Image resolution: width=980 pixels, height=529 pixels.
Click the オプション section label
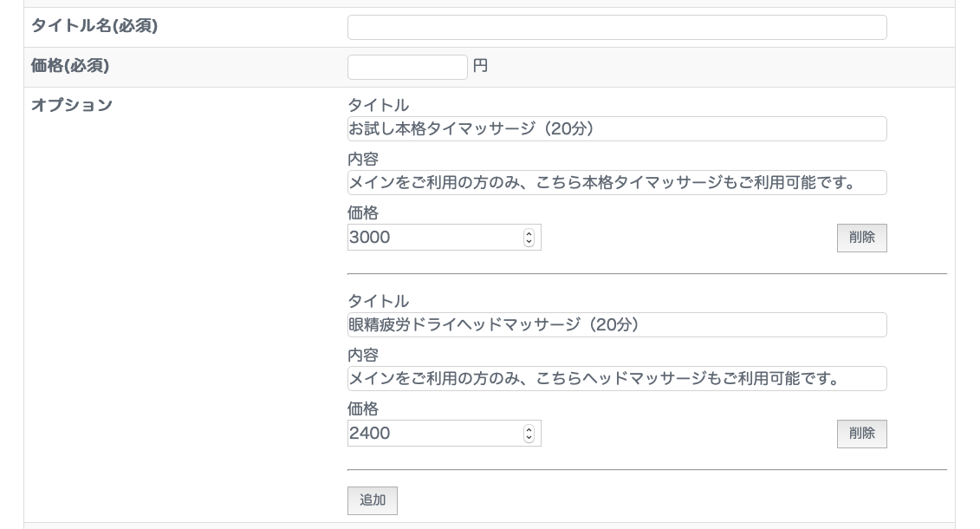point(72,106)
